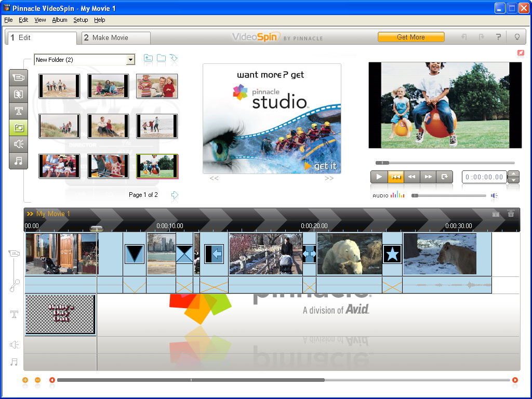Screen dimensions: 532x399
Task: Click the fast forward button
Action: [x=428, y=177]
